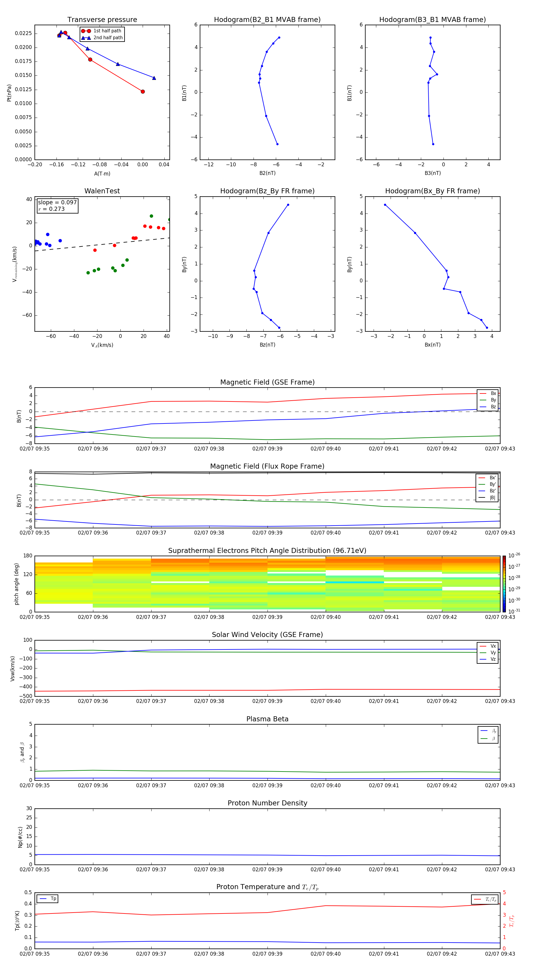This screenshot has height=980, width=535.
Task: Click the "A(T·m)" x-axis label
Action: click(x=102, y=174)
